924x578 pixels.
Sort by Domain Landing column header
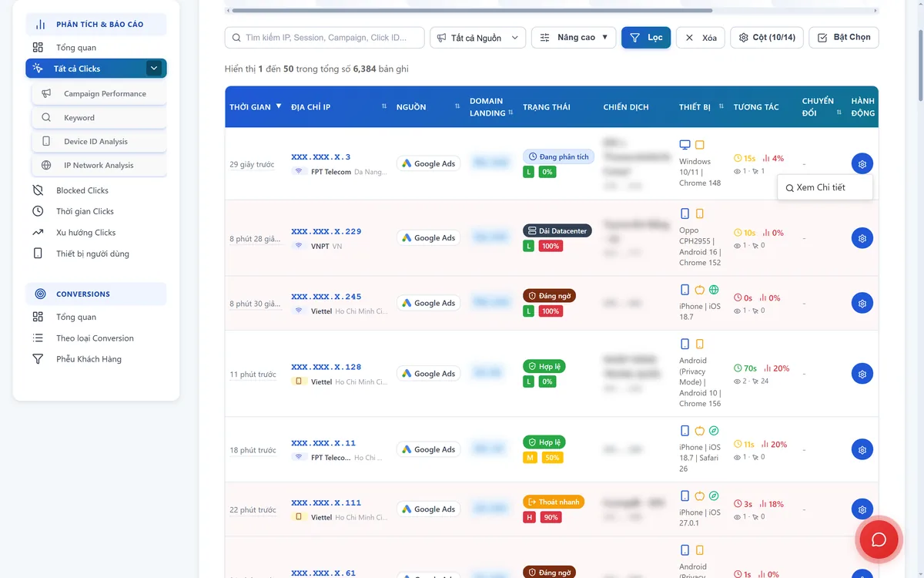tap(491, 106)
